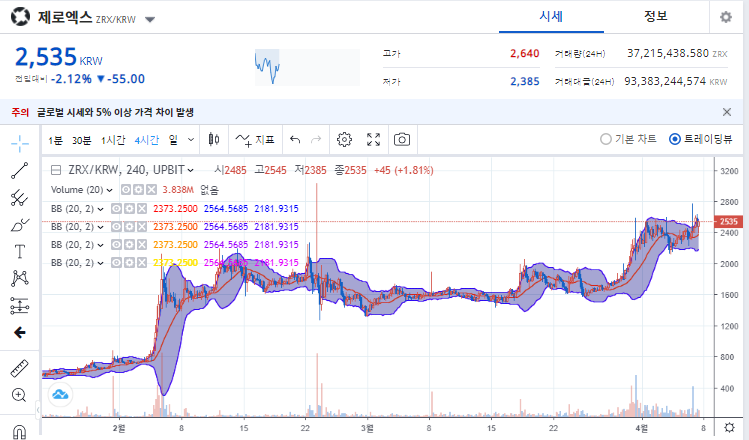Screen dimensions: 749x440
Task: Remove Volume (20) indicator with X
Action: tap(151, 190)
